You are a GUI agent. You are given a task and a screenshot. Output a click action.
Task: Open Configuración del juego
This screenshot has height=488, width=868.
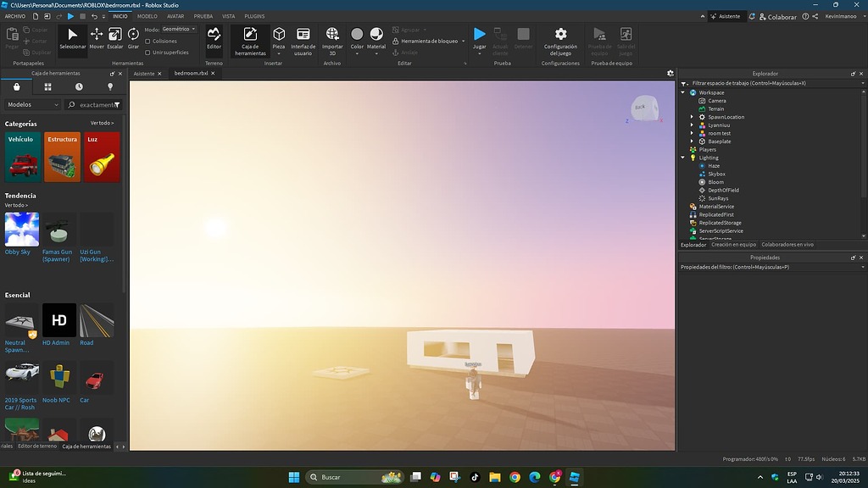pyautogui.click(x=560, y=40)
